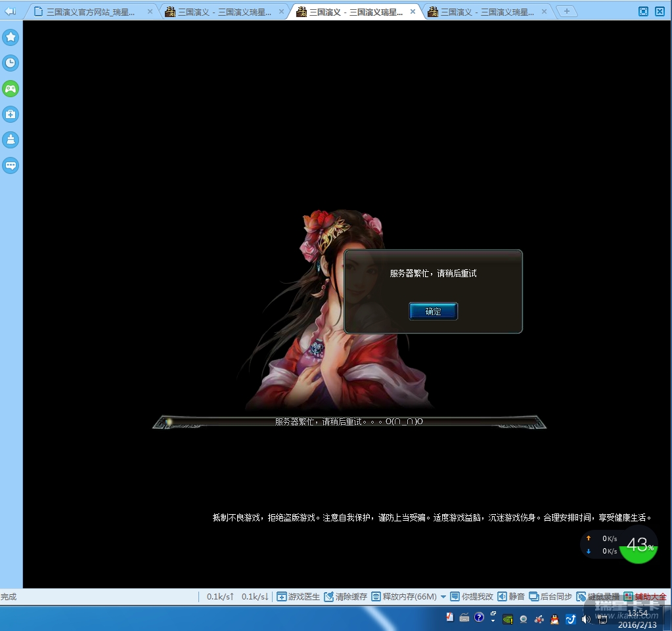Toggle 后台同步 background sync
672x631 pixels.
[x=550, y=596]
